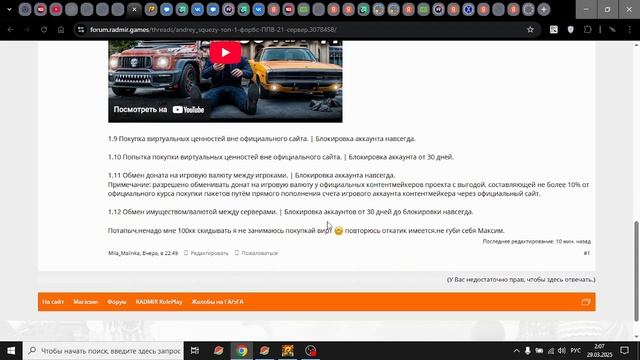The height and width of the screenshot is (360, 640).
Task: Close the active browser tab
Action: 134,9
